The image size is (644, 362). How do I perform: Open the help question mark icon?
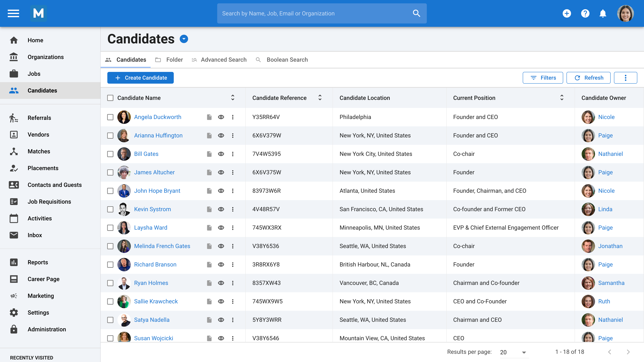click(x=585, y=13)
